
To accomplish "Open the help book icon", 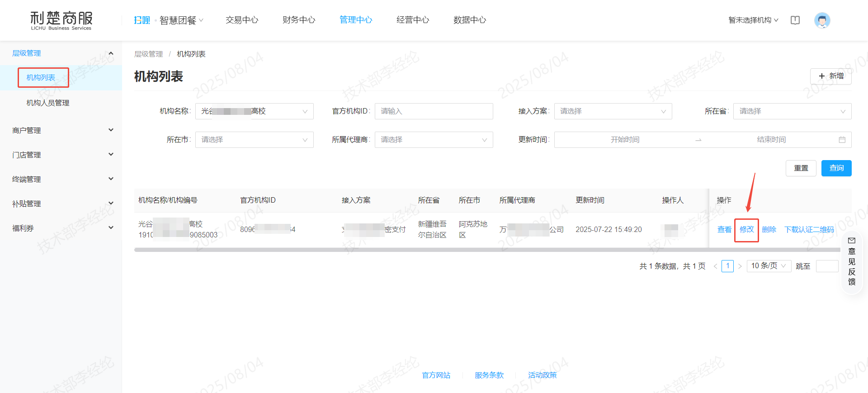I will pos(795,20).
